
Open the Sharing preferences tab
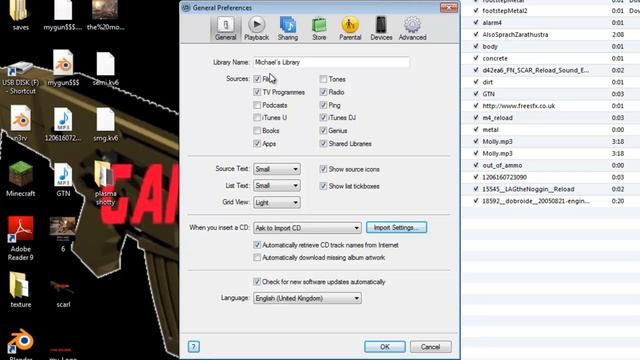click(x=288, y=28)
